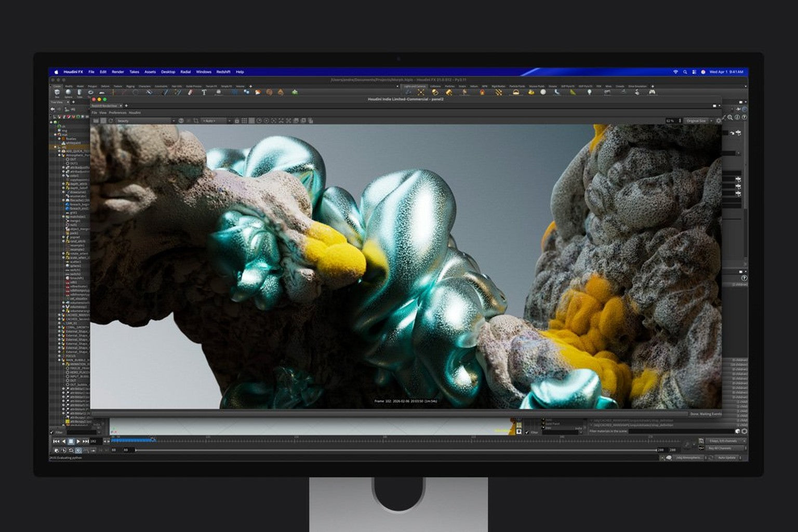The image size is (798, 532).
Task: Open macOS Control Center
Action: point(694,72)
